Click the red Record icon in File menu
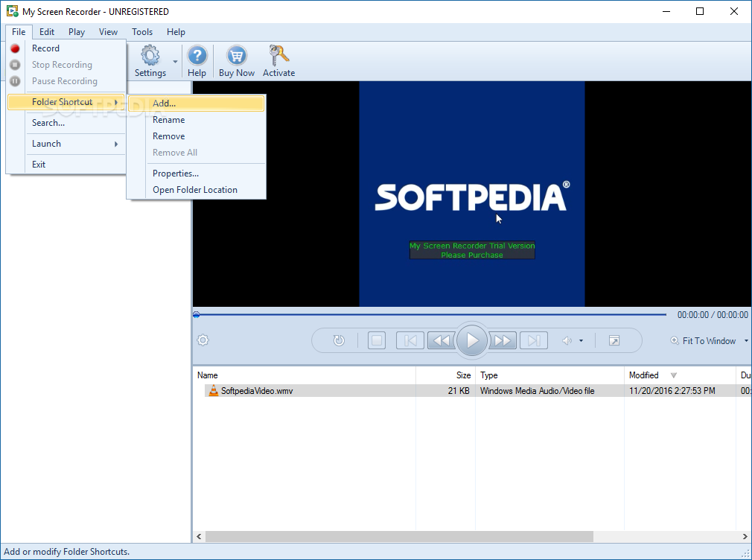The width and height of the screenshot is (752, 560). pyautogui.click(x=16, y=48)
